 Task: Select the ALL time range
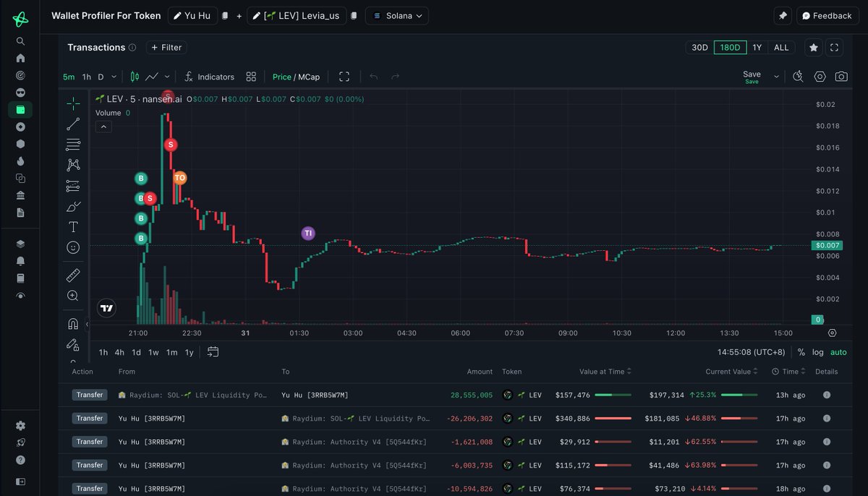click(x=781, y=47)
